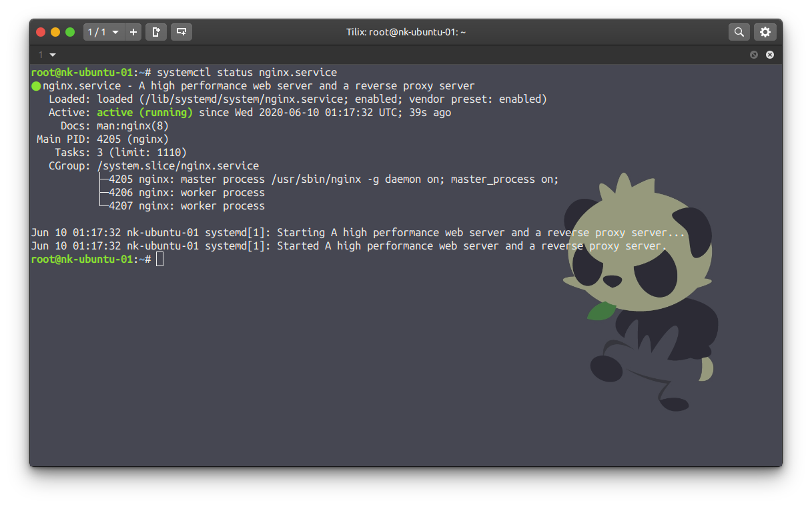Open the find in terminal search
This screenshot has height=507, width=812.
pos(739,32)
